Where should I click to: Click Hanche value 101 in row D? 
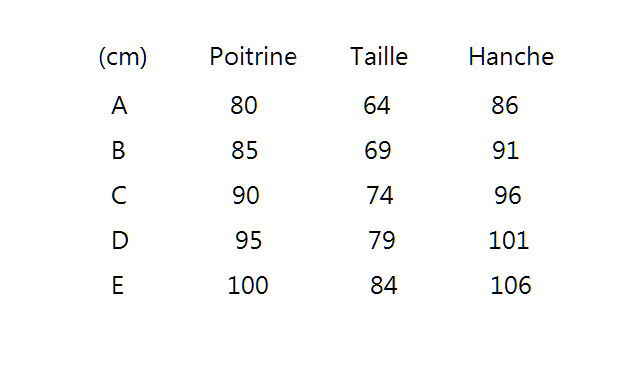click(x=509, y=240)
